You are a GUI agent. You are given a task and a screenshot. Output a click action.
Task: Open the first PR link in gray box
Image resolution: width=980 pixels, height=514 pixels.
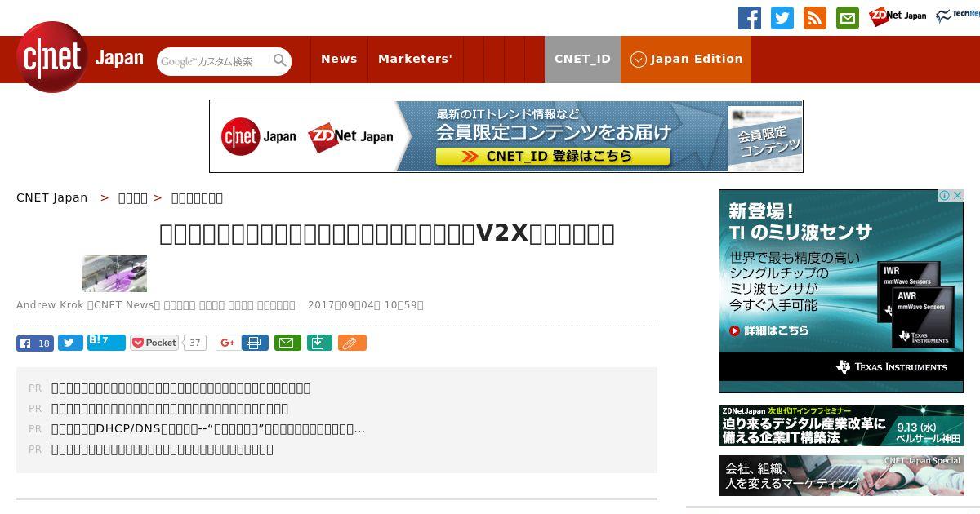180,388
